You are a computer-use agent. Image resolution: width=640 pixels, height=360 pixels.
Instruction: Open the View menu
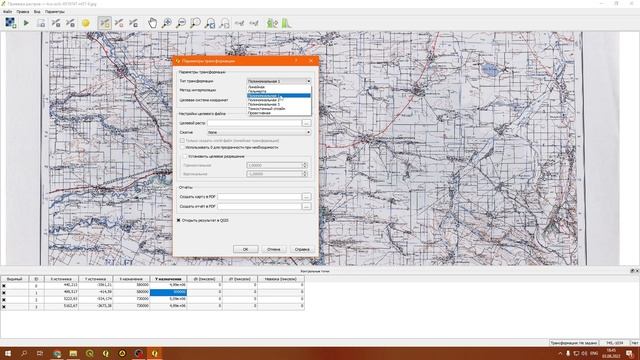tap(37, 11)
